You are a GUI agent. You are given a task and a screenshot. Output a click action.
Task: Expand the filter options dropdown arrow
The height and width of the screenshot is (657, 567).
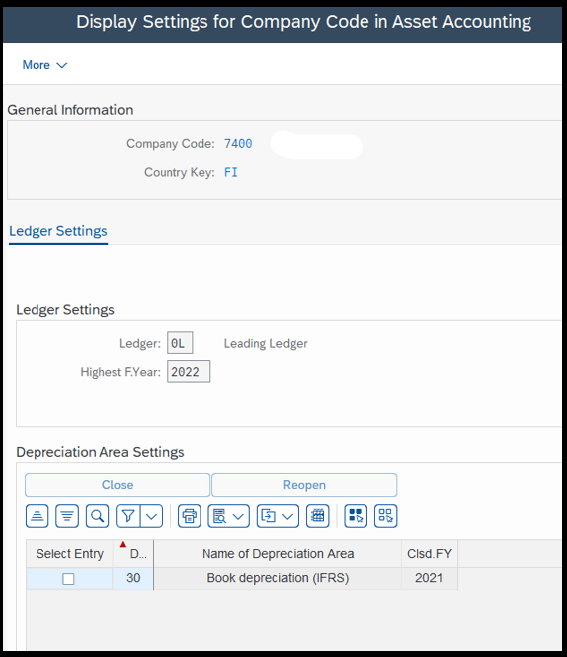[x=152, y=516]
